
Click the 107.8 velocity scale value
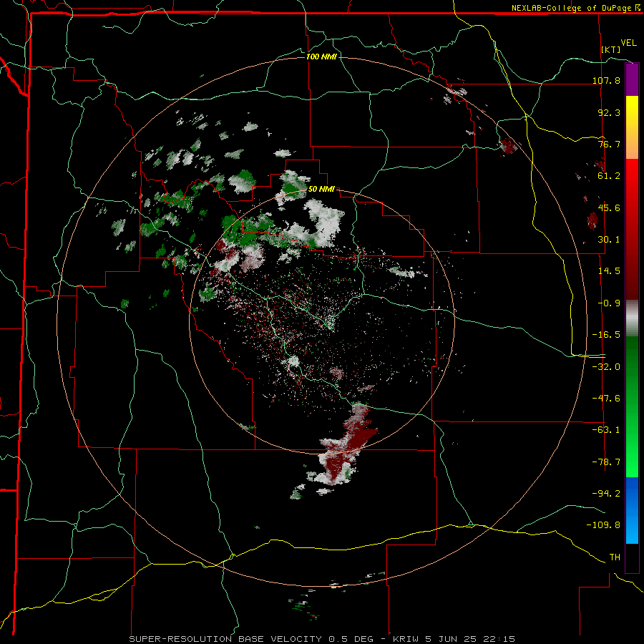click(x=606, y=80)
